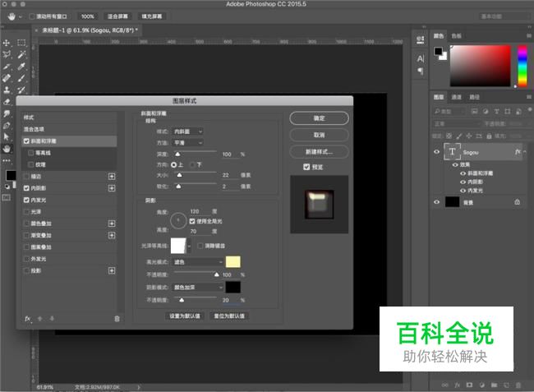The width and height of the screenshot is (534, 392).
Task: Click the 适合屏幕 button in options bar
Action: pyautogui.click(x=117, y=16)
